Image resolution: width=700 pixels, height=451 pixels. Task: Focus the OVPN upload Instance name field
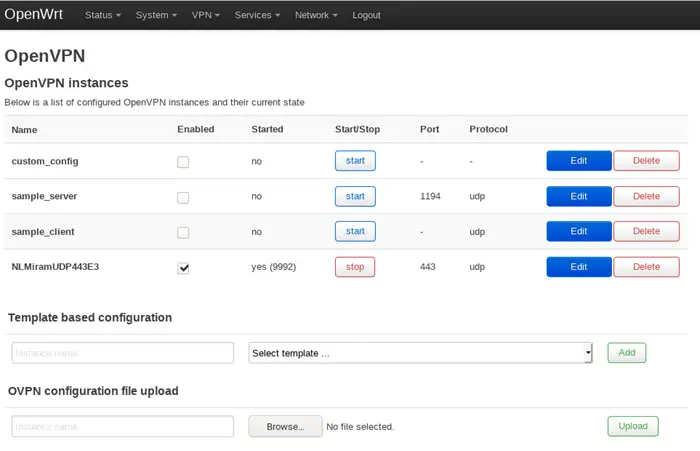pyautogui.click(x=123, y=426)
